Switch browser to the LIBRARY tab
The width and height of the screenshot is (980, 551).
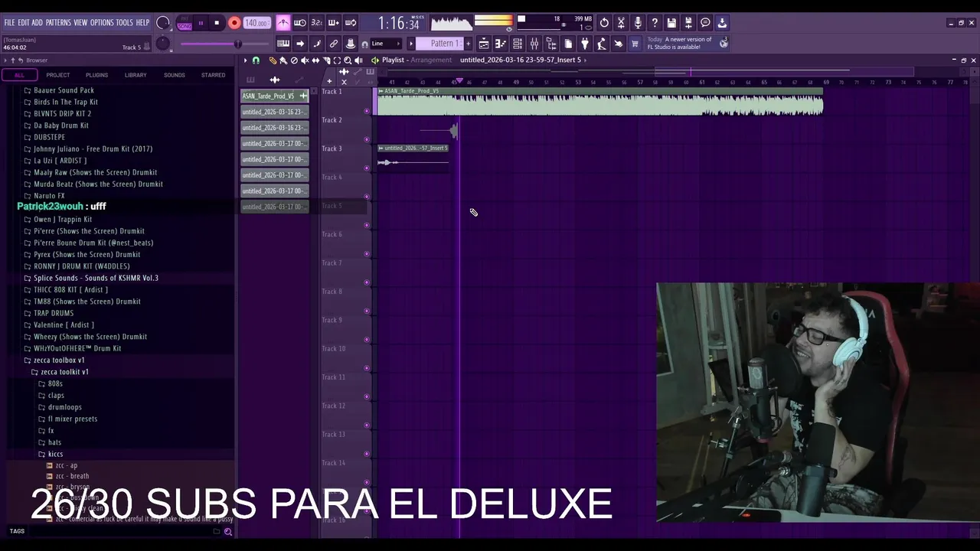(x=136, y=75)
